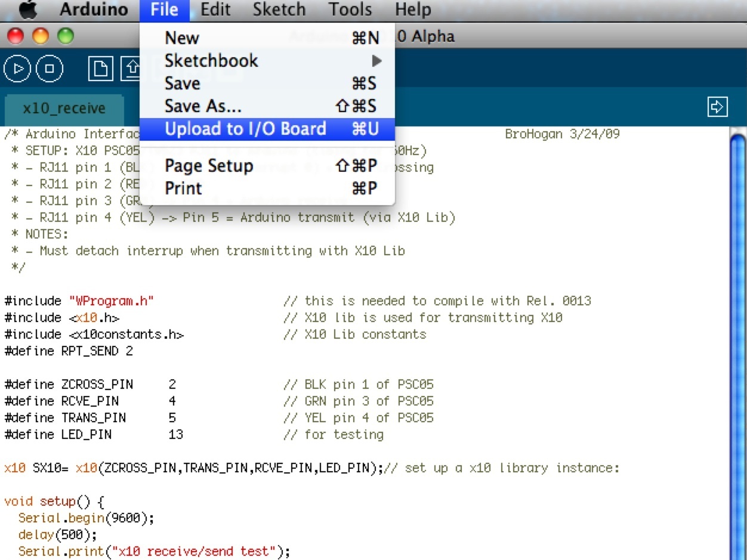747x560 pixels.
Task: Click the "#define RPT_SEND 2" line
Action: [69, 351]
